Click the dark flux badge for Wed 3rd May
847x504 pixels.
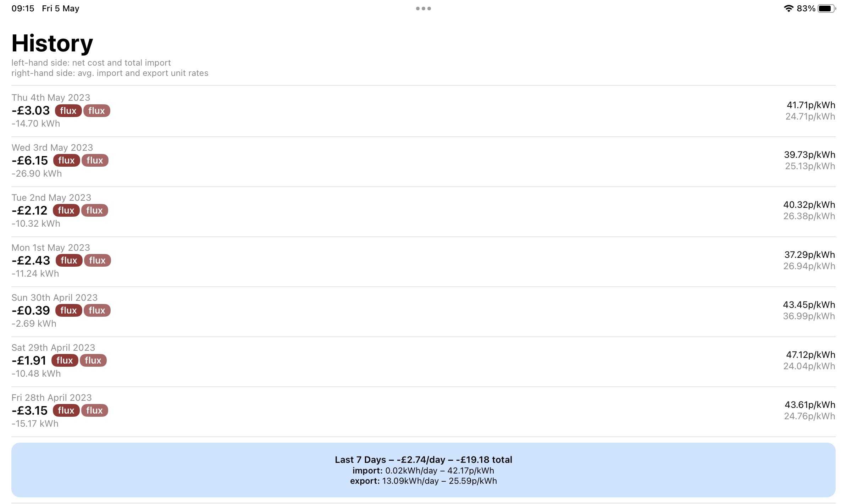[66, 160]
